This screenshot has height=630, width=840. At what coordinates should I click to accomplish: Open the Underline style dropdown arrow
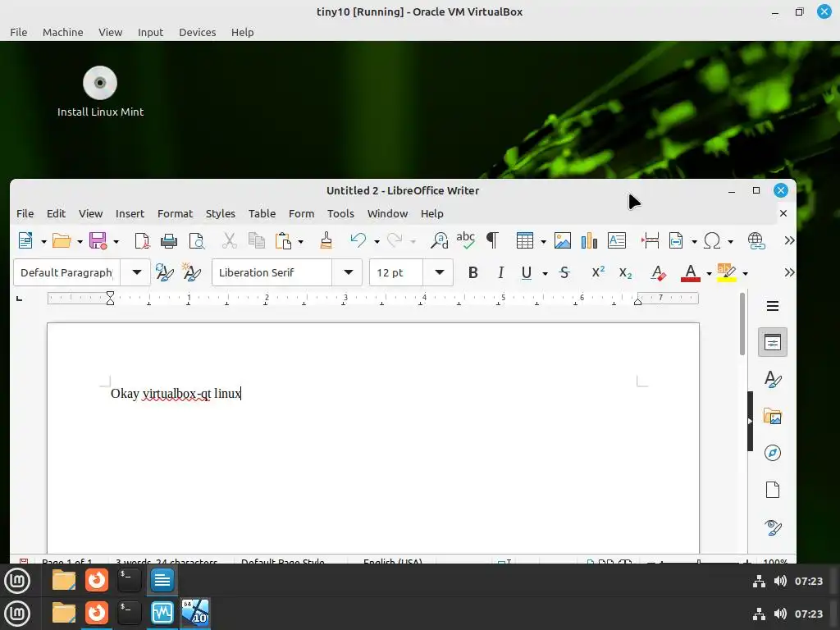(x=545, y=274)
